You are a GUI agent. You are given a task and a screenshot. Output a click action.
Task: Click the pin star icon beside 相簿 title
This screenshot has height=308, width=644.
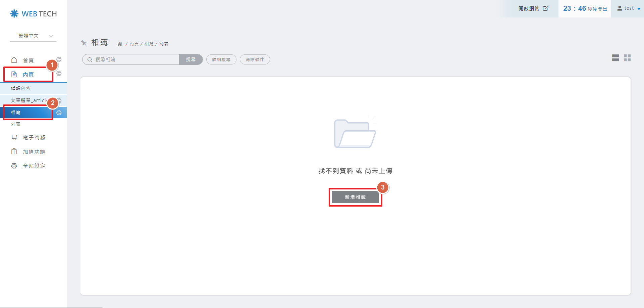pyautogui.click(x=84, y=43)
